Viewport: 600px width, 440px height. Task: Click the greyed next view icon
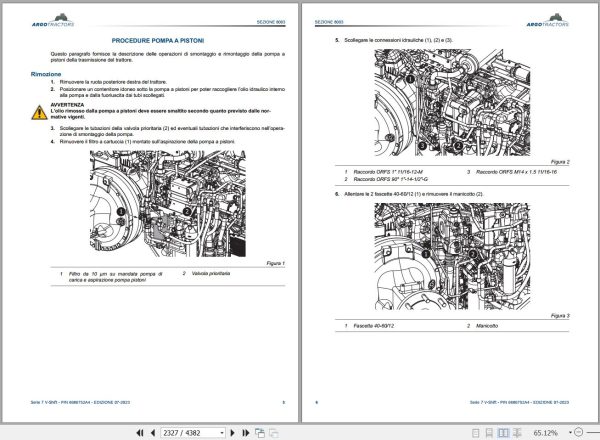(274, 433)
